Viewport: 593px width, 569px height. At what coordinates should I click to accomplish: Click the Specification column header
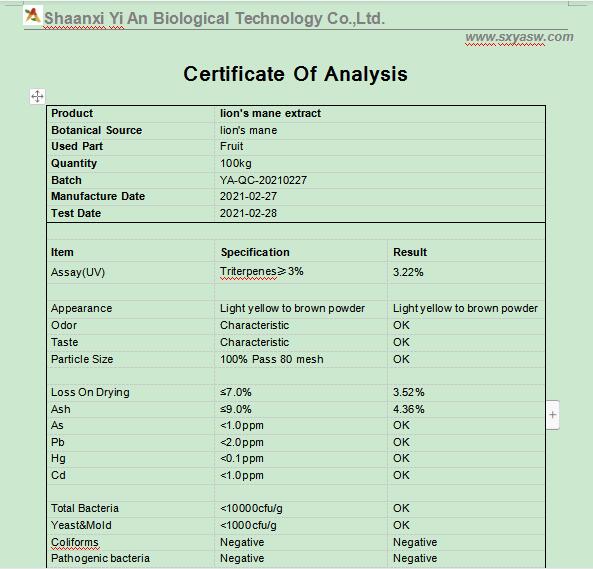click(255, 252)
